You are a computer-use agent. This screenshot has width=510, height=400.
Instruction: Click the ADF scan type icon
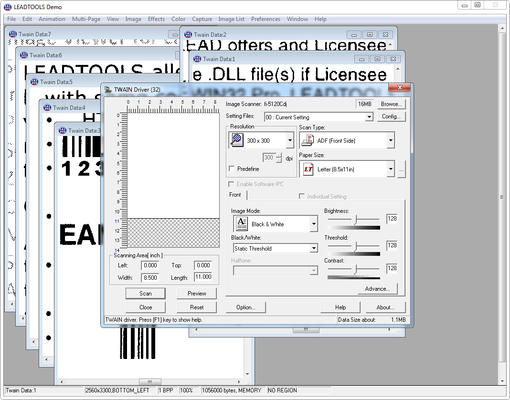coord(307,141)
